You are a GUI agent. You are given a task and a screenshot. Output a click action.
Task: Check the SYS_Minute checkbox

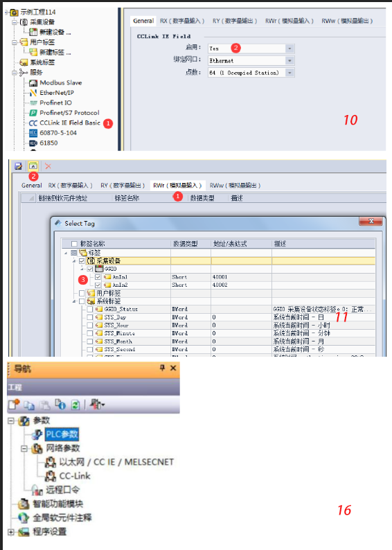pyautogui.click(x=90, y=333)
